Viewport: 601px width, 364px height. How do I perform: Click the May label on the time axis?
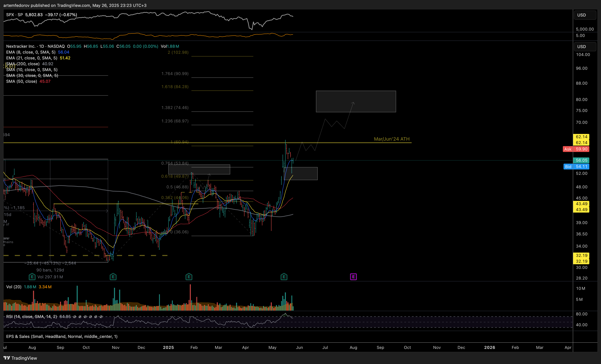coord(272,348)
